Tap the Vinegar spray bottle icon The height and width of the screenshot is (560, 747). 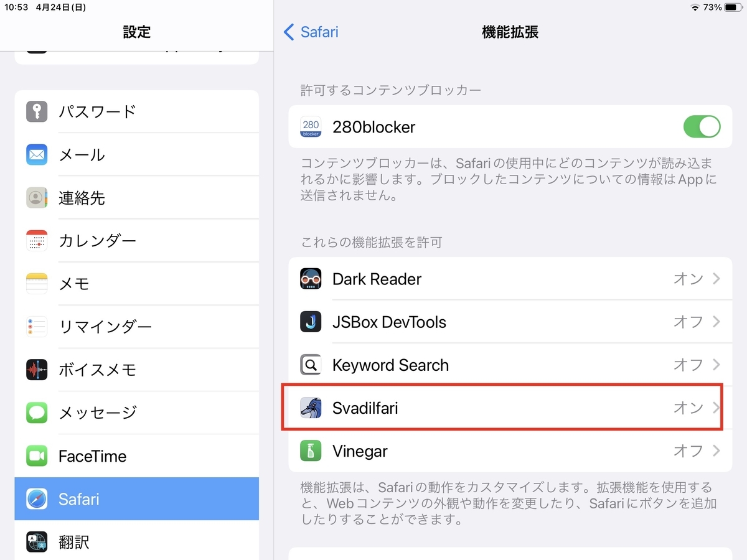311,451
